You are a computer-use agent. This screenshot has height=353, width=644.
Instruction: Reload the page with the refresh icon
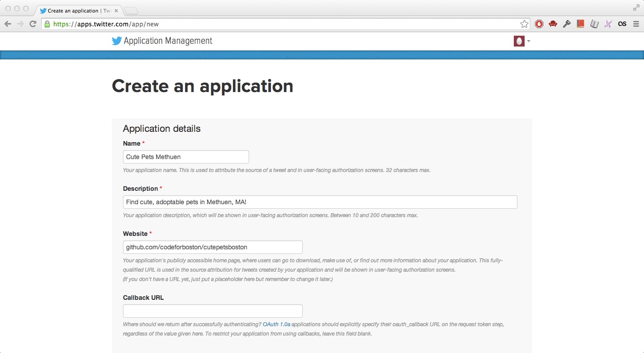coord(33,24)
